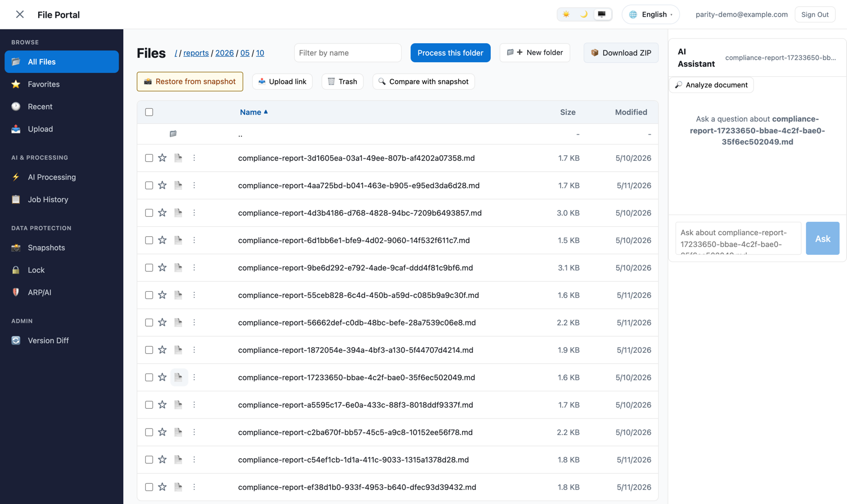Create a New folder
This screenshot has width=847, height=504.
[535, 53]
